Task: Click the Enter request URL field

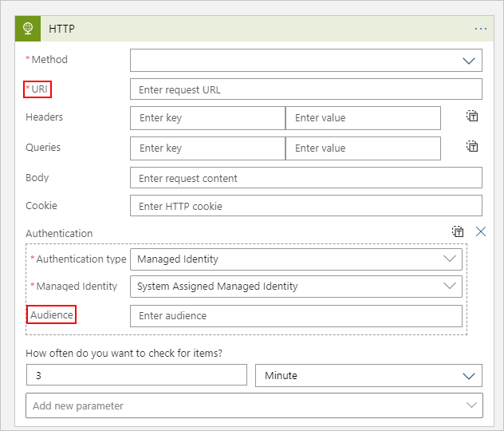Action: 306,89
